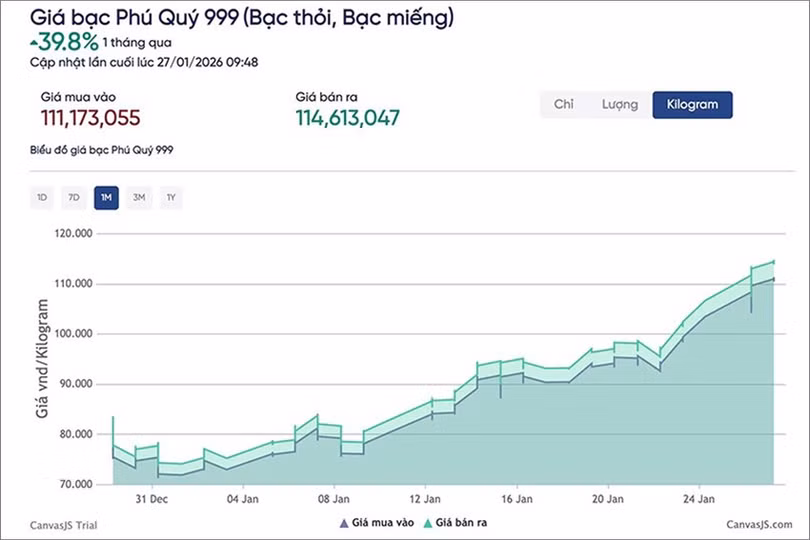This screenshot has width=810, height=540.
Task: Click the buy price 111,173,055
Action: click(91, 118)
